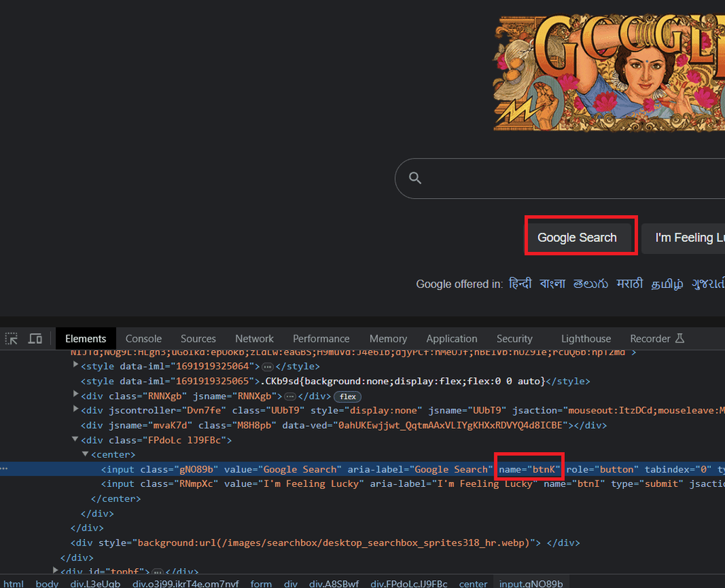The width and height of the screenshot is (725, 588).
Task: Click the Google Search button
Action: pyautogui.click(x=577, y=238)
